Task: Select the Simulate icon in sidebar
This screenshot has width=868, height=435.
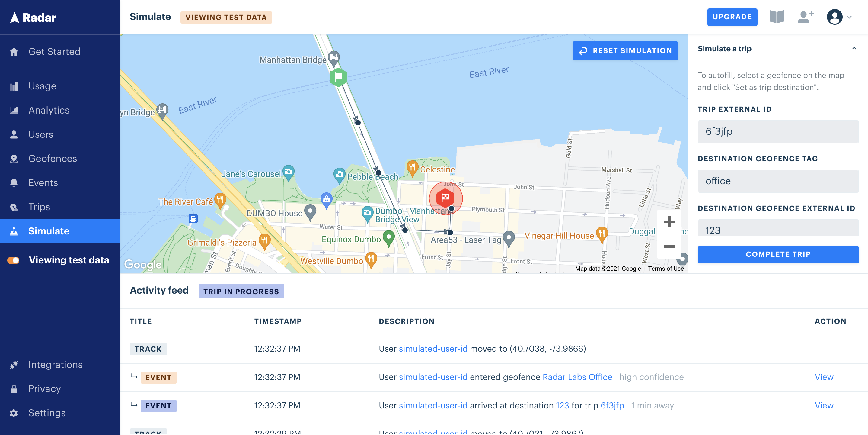Action: [x=14, y=231]
